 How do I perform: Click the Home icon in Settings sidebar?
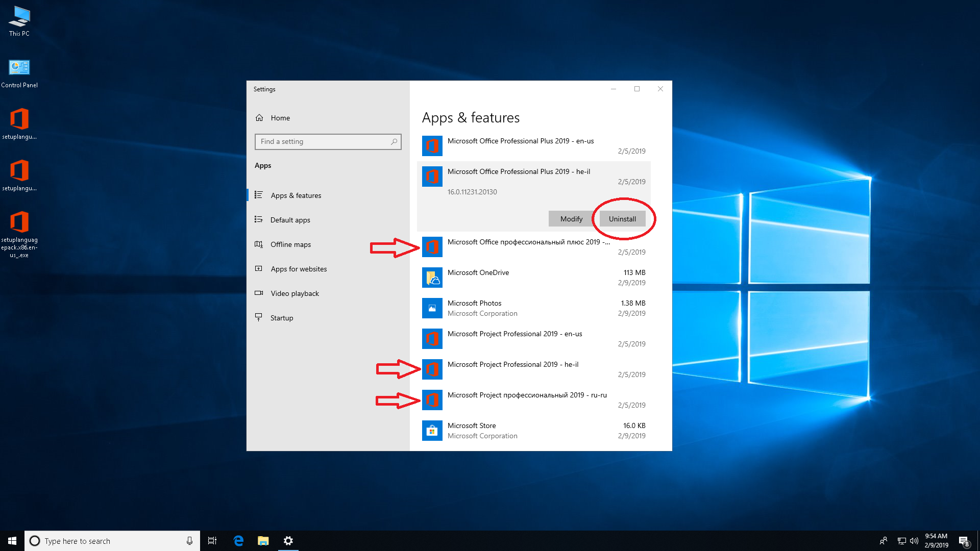click(259, 118)
